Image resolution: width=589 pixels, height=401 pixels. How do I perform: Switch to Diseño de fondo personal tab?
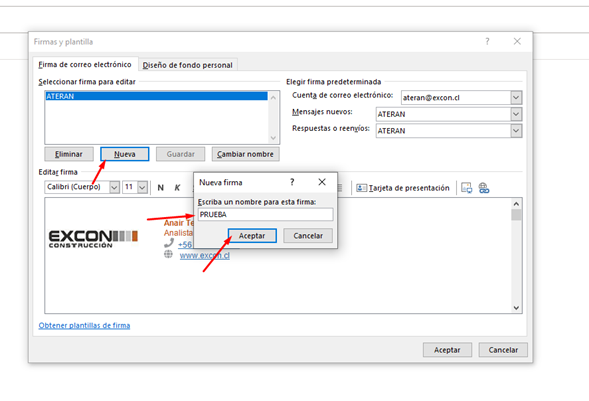187,65
